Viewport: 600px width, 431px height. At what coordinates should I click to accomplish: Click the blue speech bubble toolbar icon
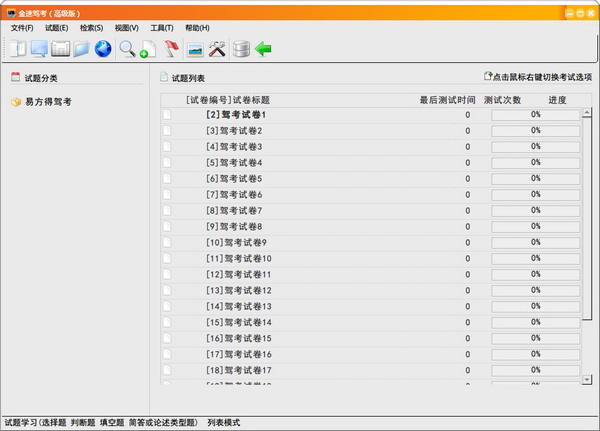(x=39, y=49)
